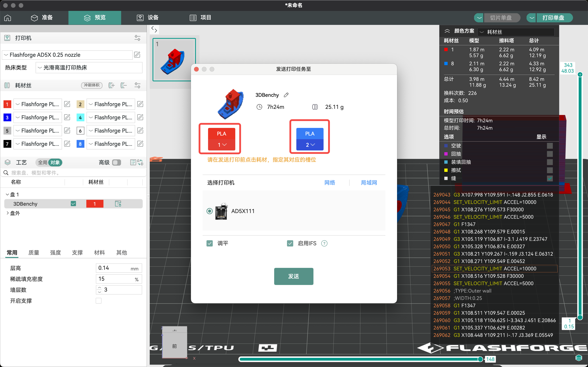Hide seams display checkbox
This screenshot has height=367, width=588.
click(550, 178)
